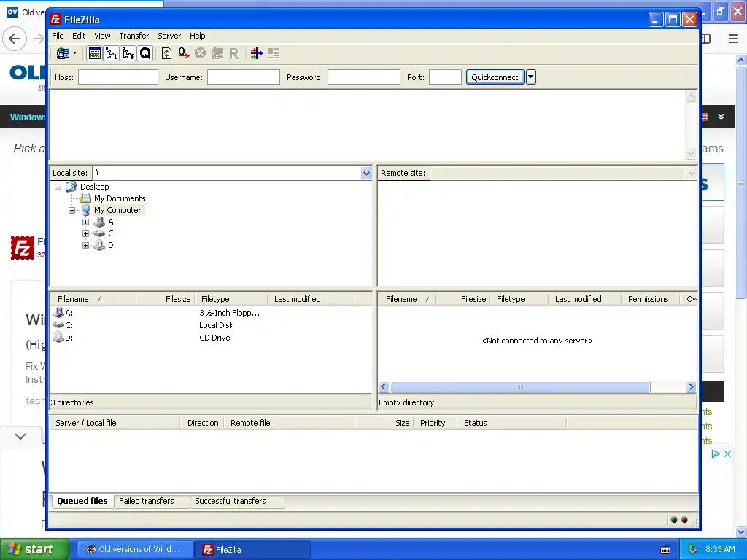
Task: Click the Reconnect 'R' toolbar icon
Action: coord(233,53)
